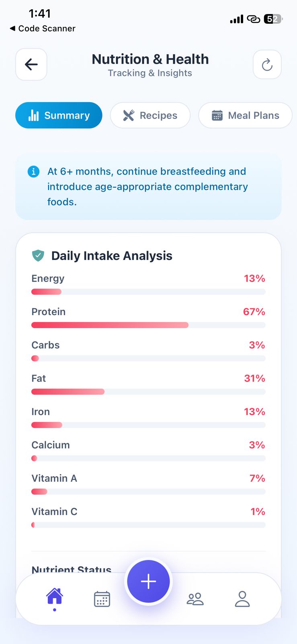Tap the refresh icon button
297x644 pixels.
click(x=267, y=64)
